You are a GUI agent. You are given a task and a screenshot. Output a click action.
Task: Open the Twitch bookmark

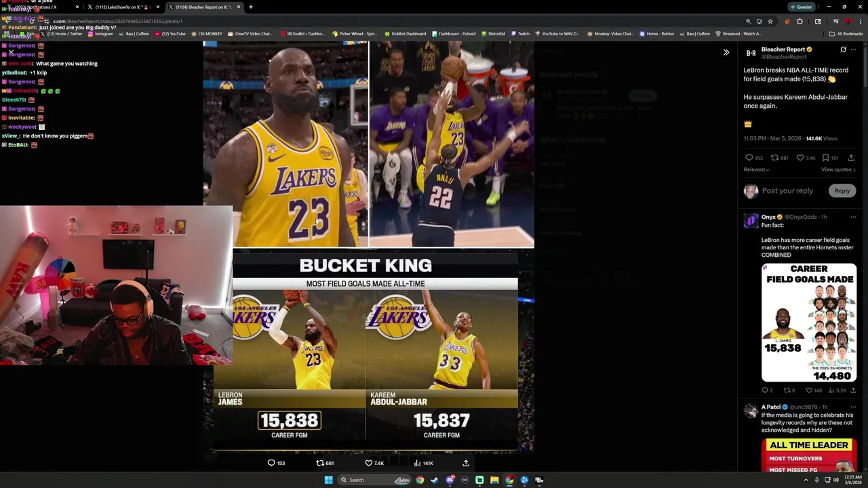coord(520,33)
